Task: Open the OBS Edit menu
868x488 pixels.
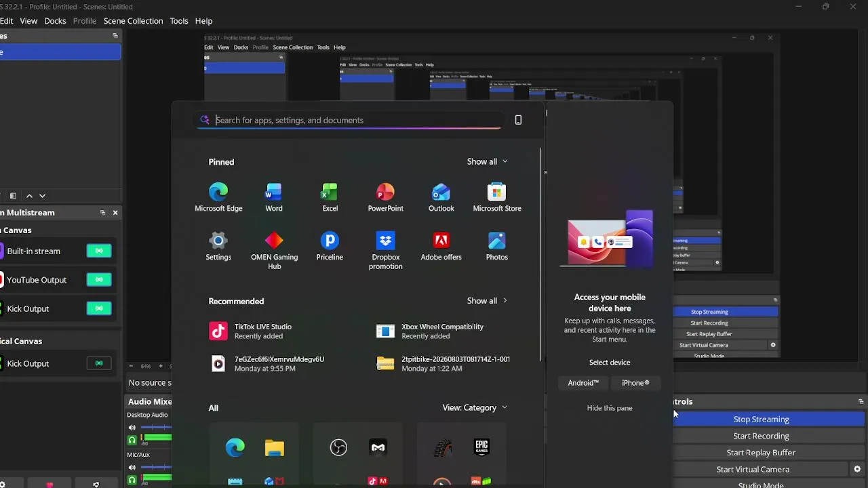Action: click(7, 21)
